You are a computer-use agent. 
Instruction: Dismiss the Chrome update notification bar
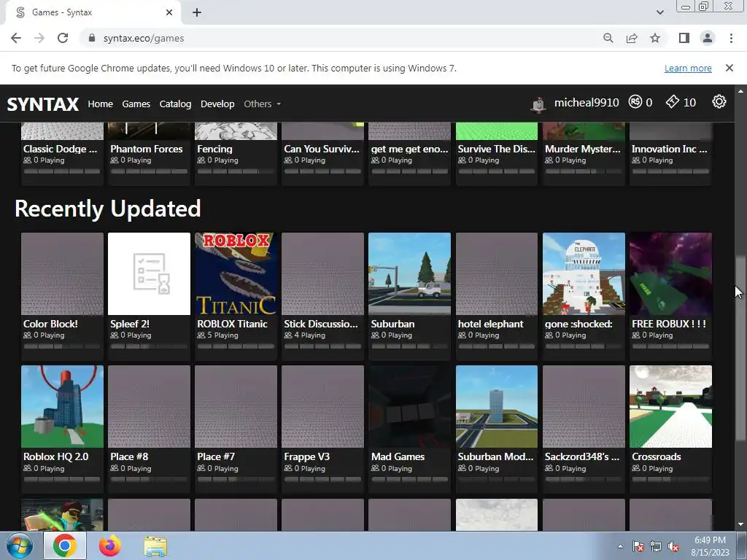(x=729, y=68)
